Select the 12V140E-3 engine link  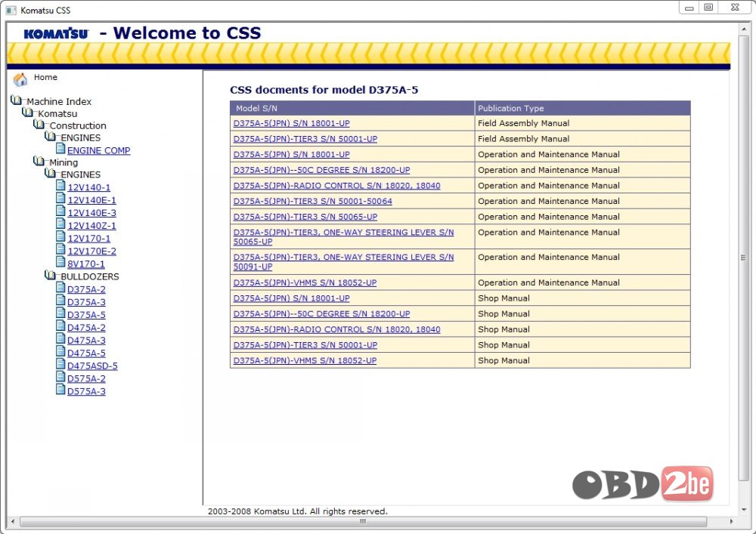click(x=91, y=213)
